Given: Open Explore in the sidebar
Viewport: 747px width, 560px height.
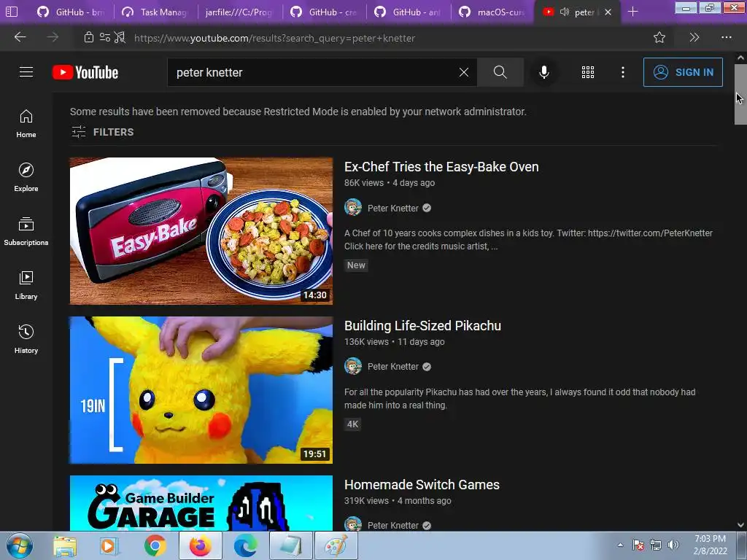Looking at the screenshot, I should (x=26, y=177).
